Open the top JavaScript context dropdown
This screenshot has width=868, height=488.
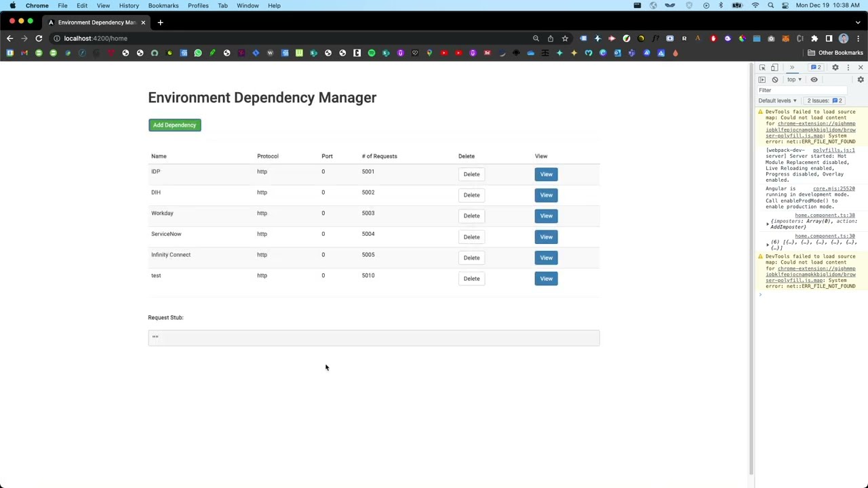[794, 79]
